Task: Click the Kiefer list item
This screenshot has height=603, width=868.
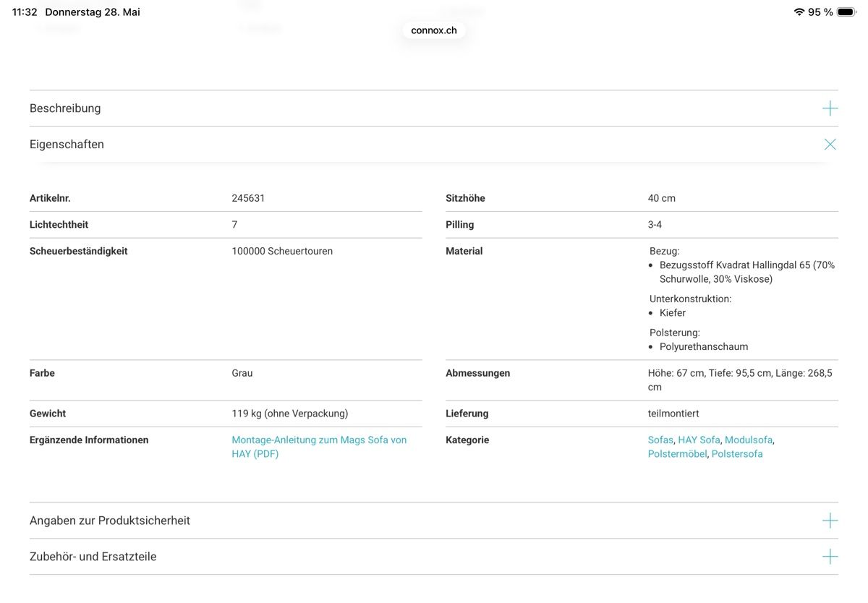Action: click(x=673, y=313)
